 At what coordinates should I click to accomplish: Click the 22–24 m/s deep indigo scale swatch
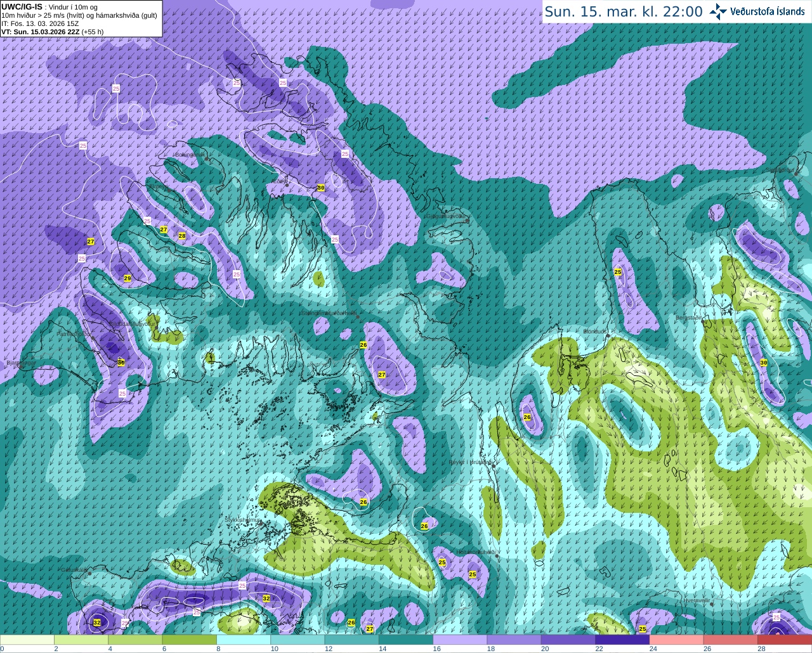tap(622, 640)
